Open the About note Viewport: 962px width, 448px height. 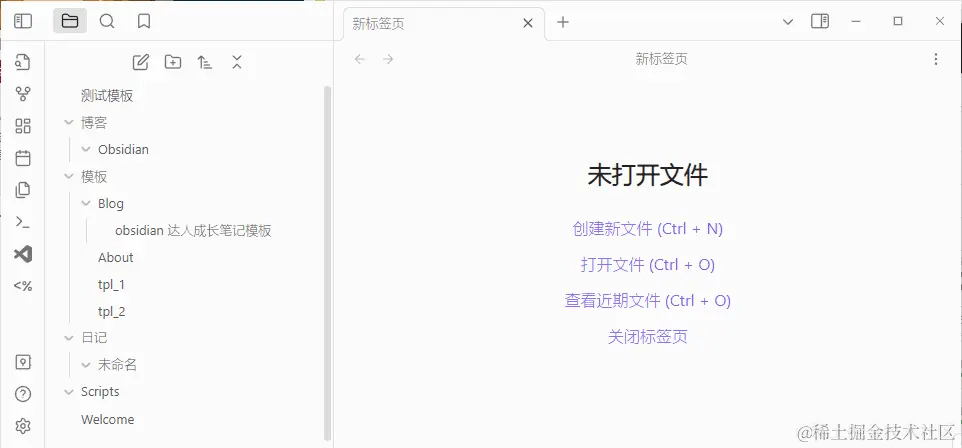[x=116, y=258]
